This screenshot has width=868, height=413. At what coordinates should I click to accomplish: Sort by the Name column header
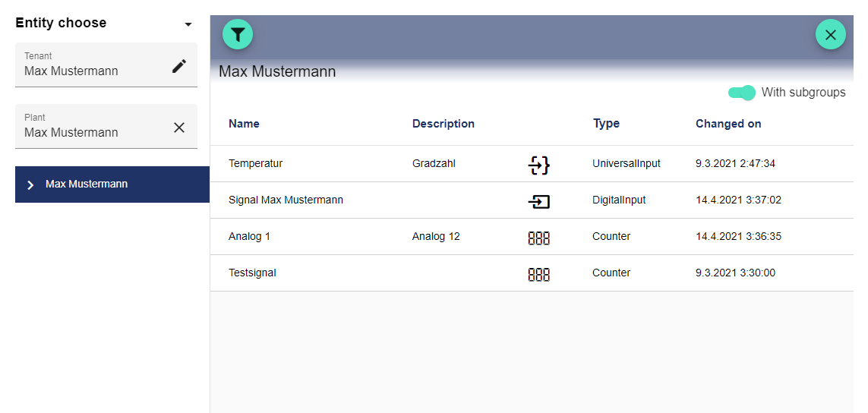244,124
